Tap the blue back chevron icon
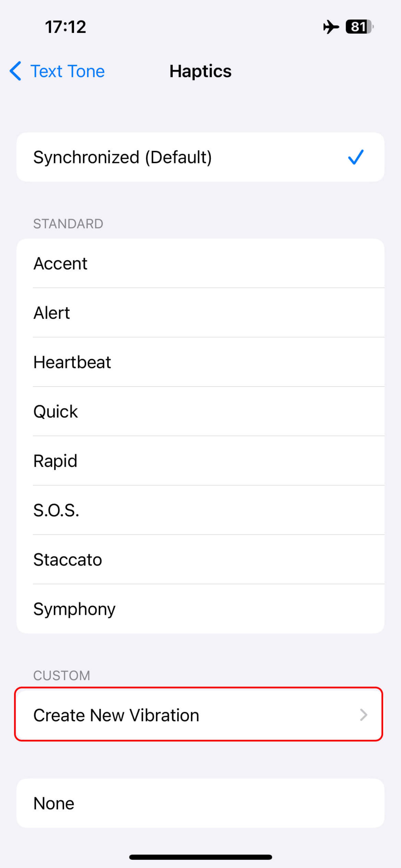 [15, 71]
